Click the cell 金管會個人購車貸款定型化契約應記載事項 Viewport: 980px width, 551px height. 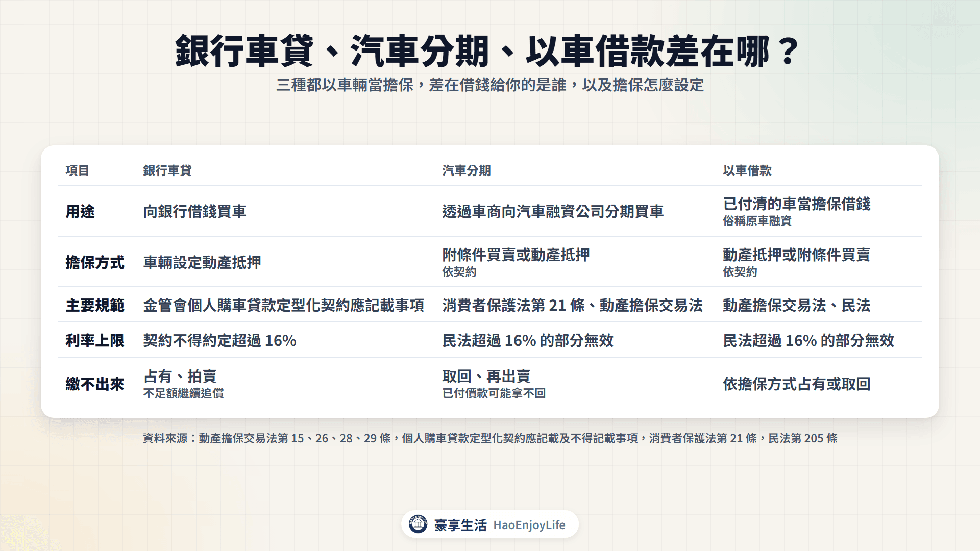click(x=284, y=305)
